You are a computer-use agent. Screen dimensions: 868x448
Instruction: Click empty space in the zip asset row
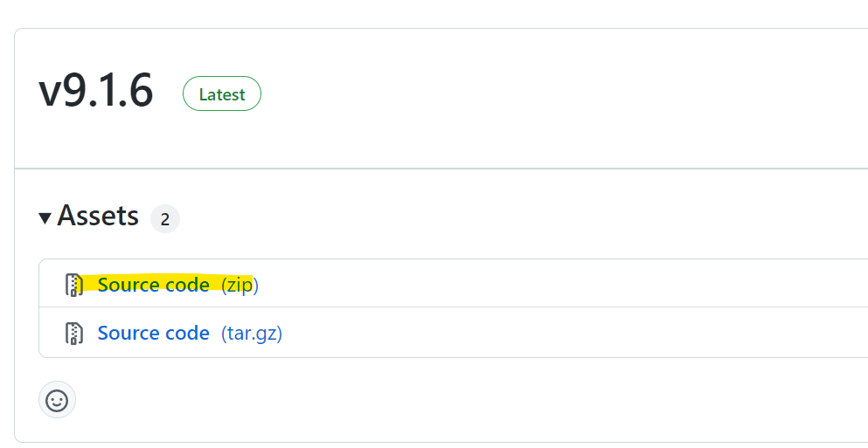(553, 284)
